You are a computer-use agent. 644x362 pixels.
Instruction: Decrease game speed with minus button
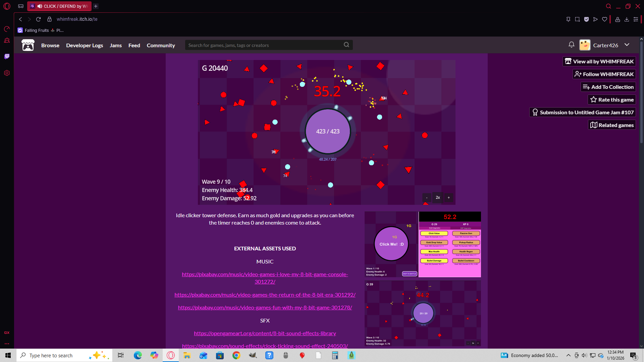[427, 197]
